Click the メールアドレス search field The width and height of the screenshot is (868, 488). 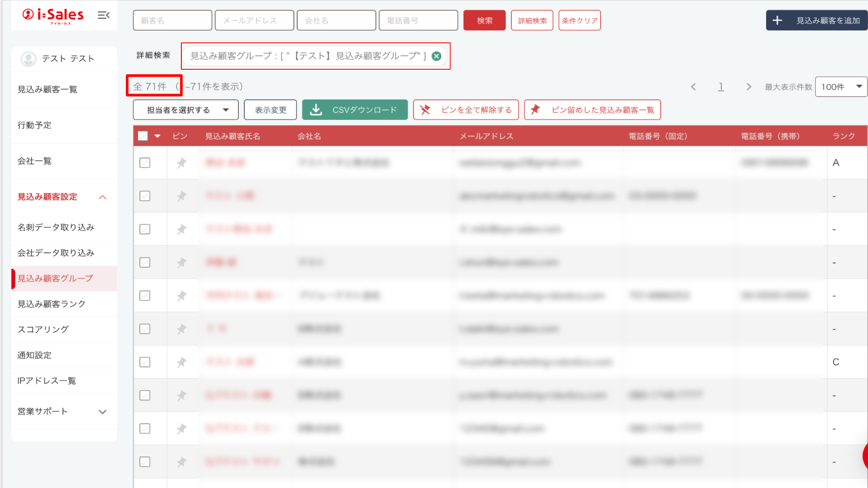(254, 21)
